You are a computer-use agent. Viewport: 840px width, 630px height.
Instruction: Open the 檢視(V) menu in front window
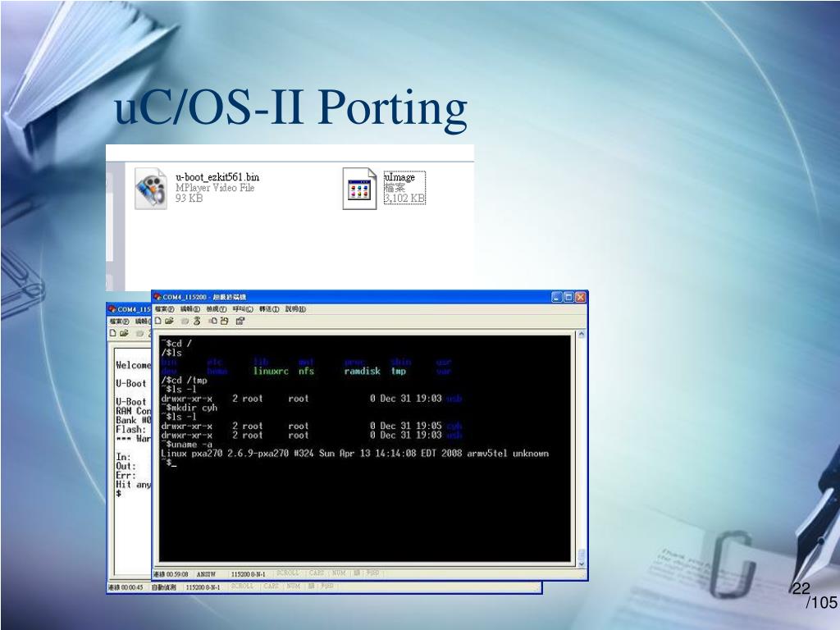[217, 309]
